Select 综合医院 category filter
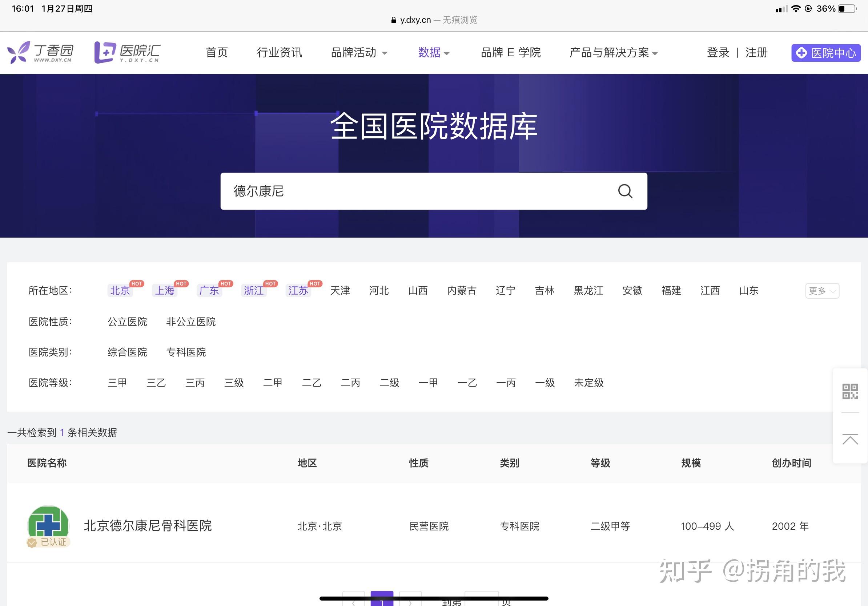The image size is (868, 606). (128, 352)
